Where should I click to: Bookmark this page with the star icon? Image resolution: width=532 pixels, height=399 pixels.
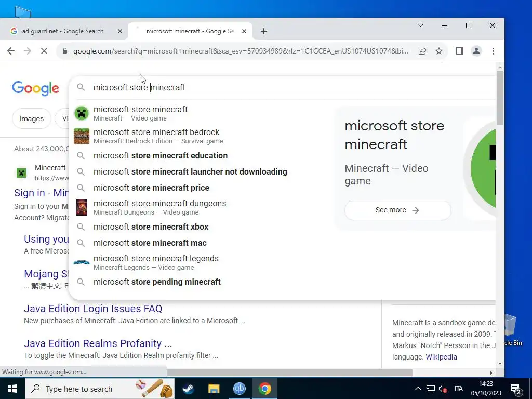(x=439, y=51)
